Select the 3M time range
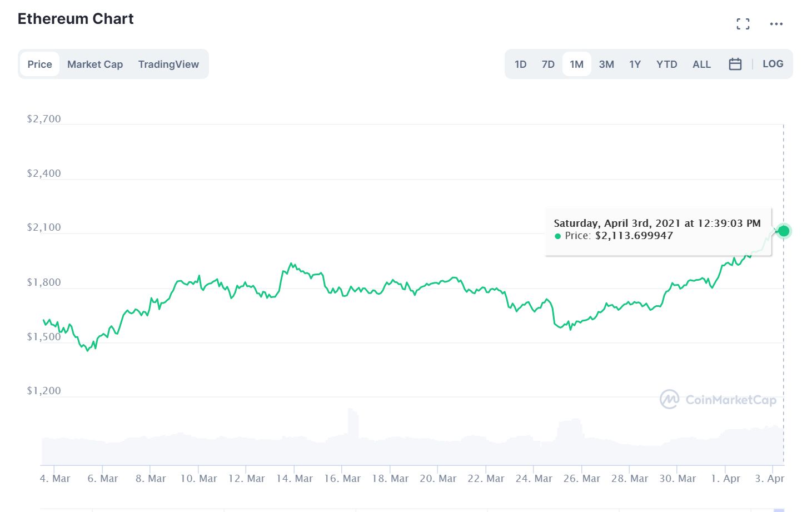Screen dimensions: 812x512 point(606,64)
